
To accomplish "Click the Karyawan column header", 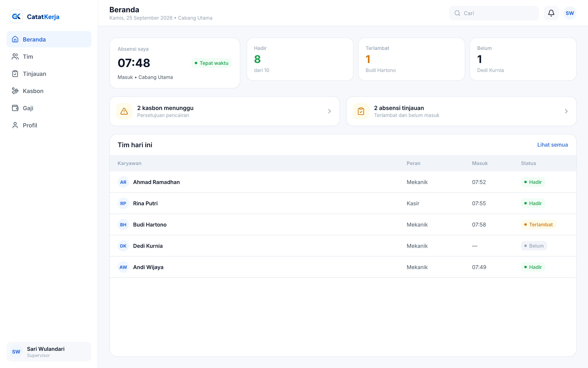I will point(129,163).
